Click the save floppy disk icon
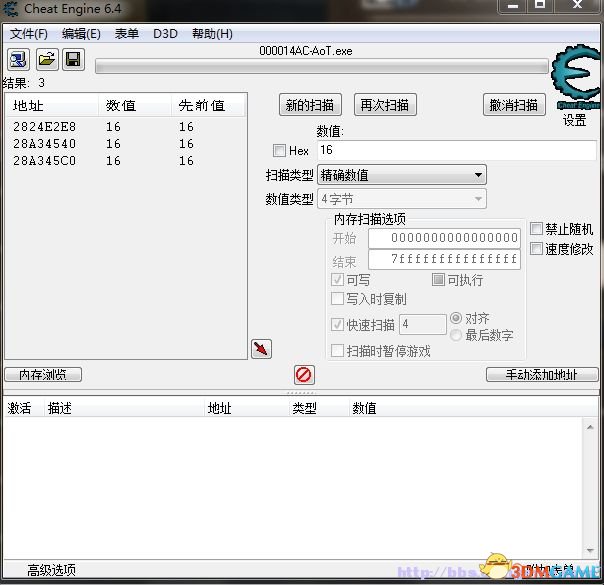 73,60
